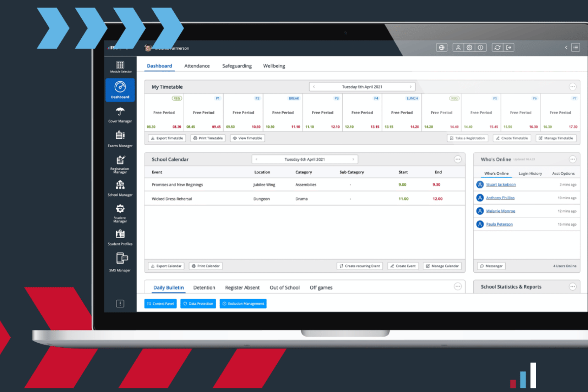Viewport: 588px width, 392px height.
Task: Open the Detention tab in the bulletin panel
Action: 204,288
